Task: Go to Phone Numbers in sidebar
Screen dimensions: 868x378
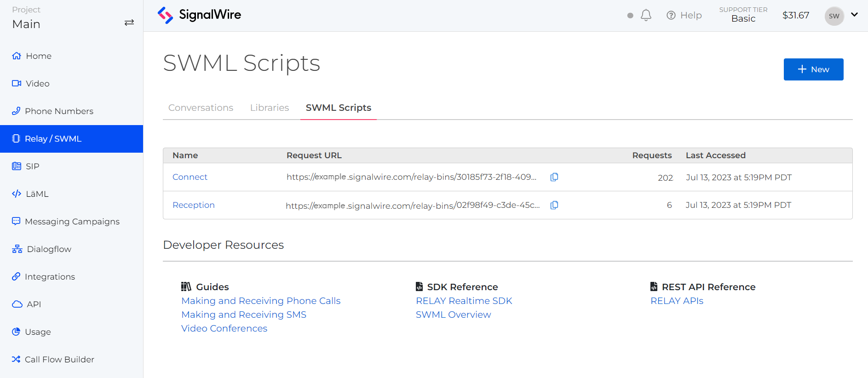Action: (x=59, y=111)
